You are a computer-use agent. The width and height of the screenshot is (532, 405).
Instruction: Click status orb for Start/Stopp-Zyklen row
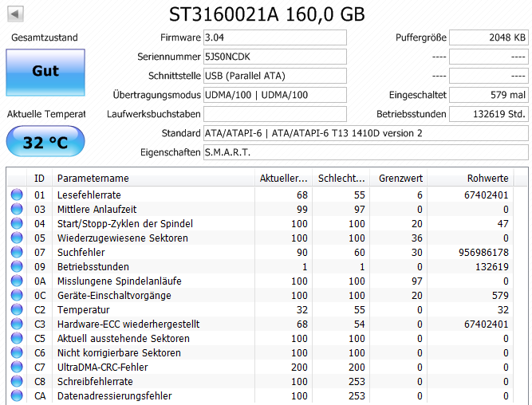pyautogui.click(x=17, y=223)
